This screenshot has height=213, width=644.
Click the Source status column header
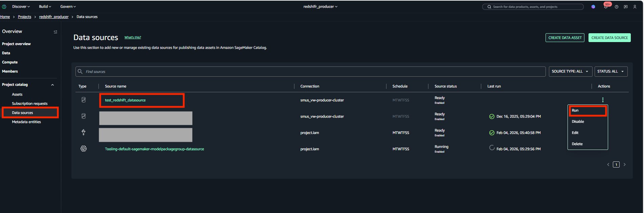pyautogui.click(x=445, y=86)
